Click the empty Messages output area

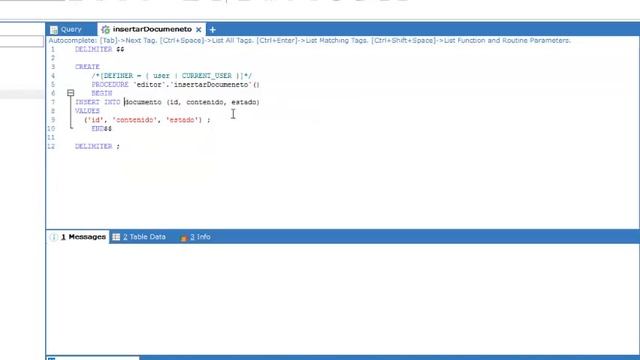coord(342,299)
